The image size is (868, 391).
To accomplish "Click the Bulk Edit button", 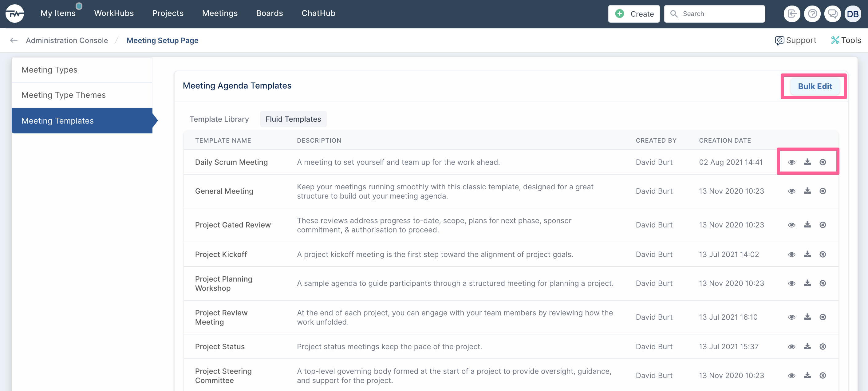I will (x=815, y=86).
